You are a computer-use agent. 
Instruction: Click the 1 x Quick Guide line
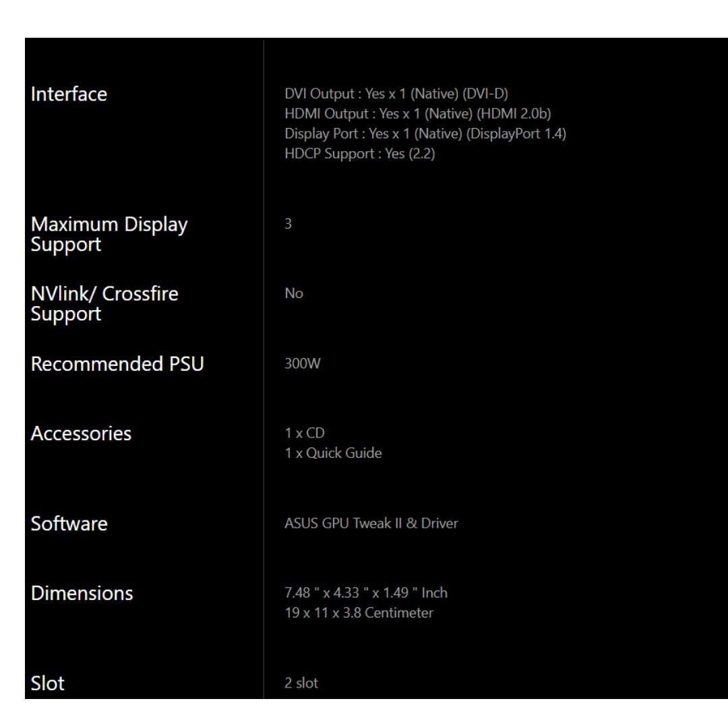click(333, 453)
